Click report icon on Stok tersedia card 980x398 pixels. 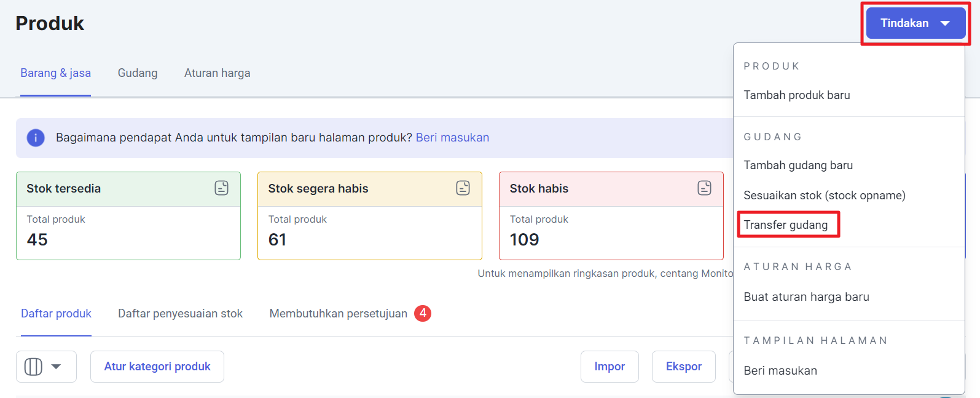(222, 188)
